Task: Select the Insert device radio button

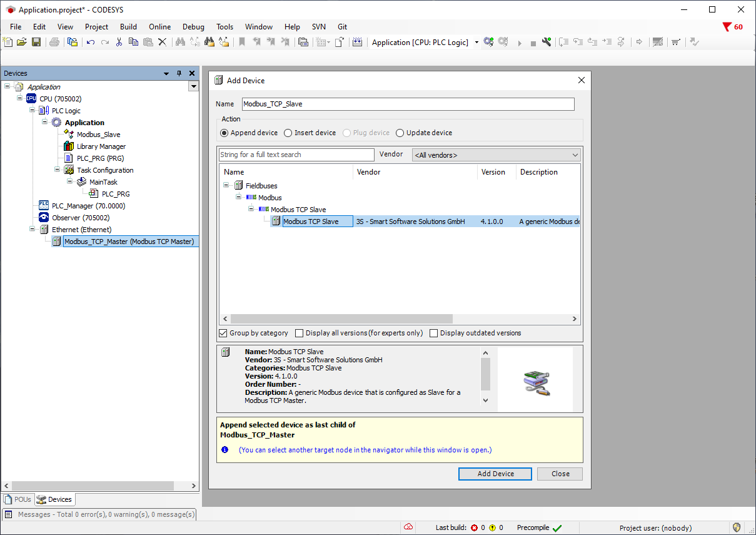Action: pos(288,133)
